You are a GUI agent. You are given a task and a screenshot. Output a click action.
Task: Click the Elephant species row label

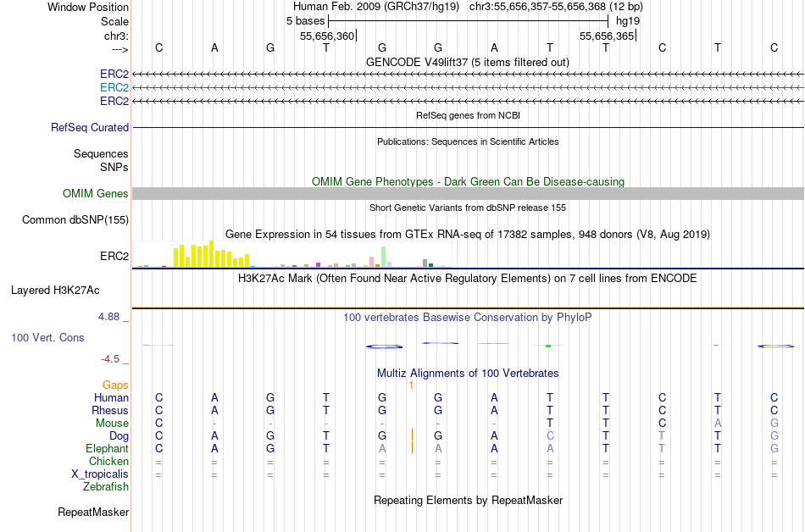coord(107,449)
